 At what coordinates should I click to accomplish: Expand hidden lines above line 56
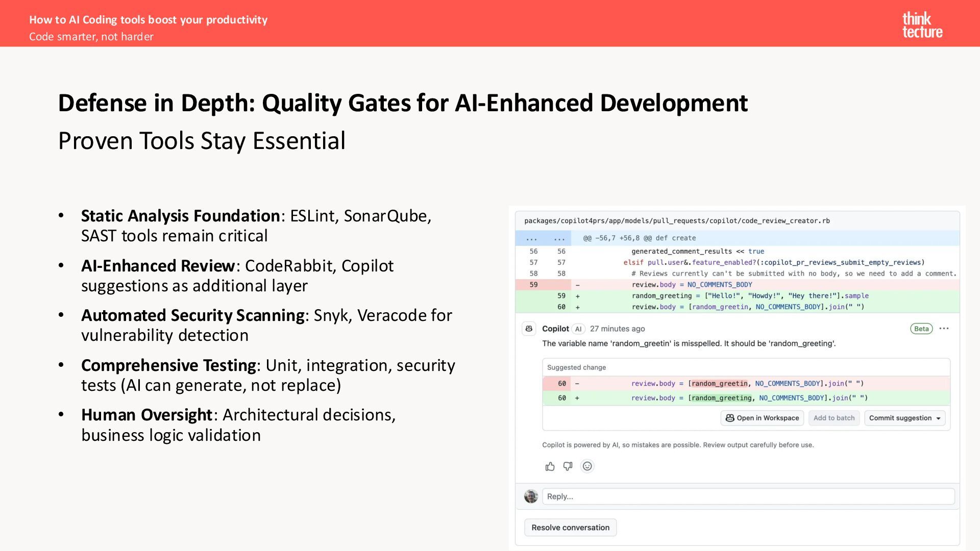532,238
